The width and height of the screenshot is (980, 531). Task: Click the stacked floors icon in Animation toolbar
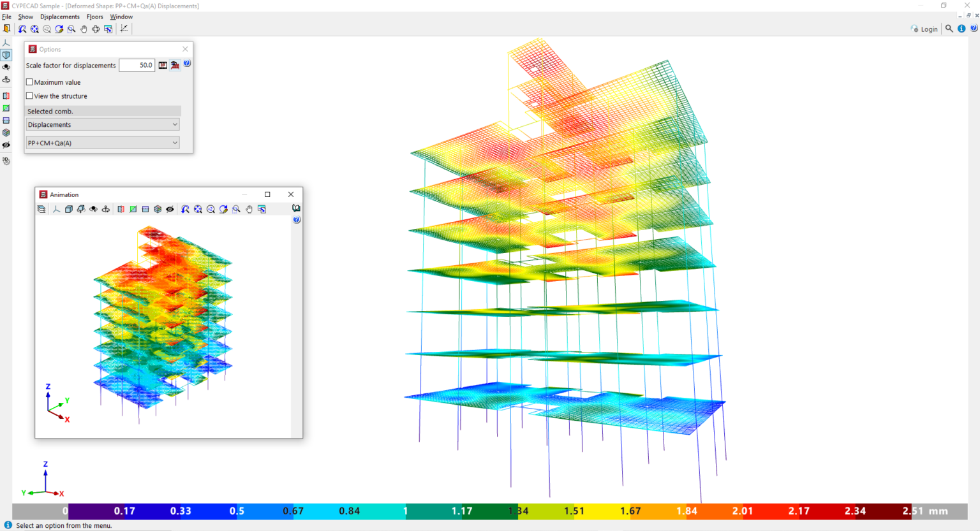[41, 209]
